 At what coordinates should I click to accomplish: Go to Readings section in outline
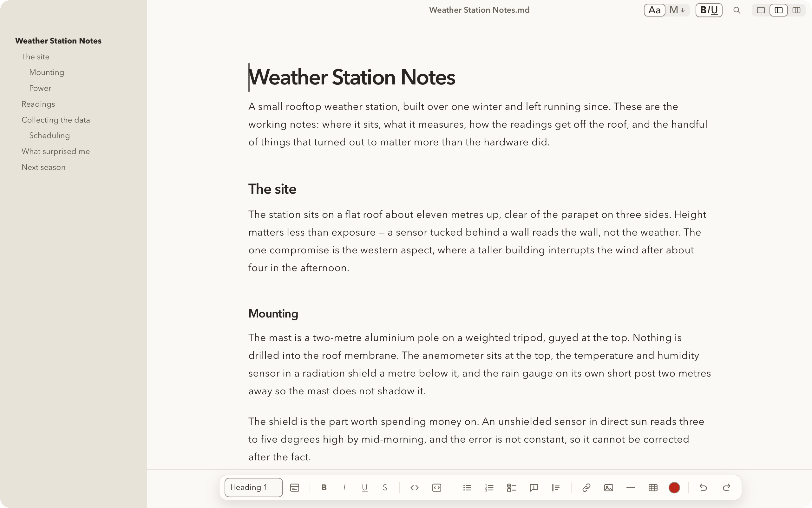click(x=38, y=104)
